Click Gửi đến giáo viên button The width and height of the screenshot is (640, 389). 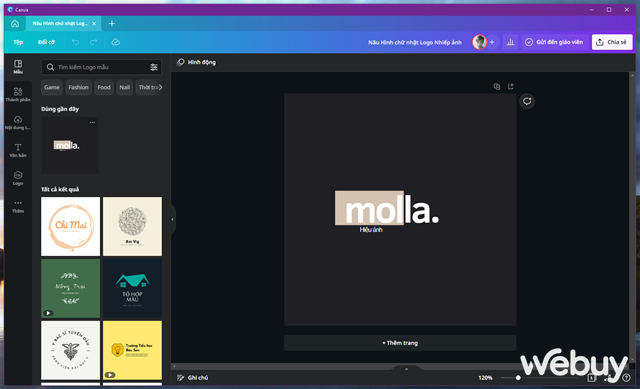click(x=554, y=42)
